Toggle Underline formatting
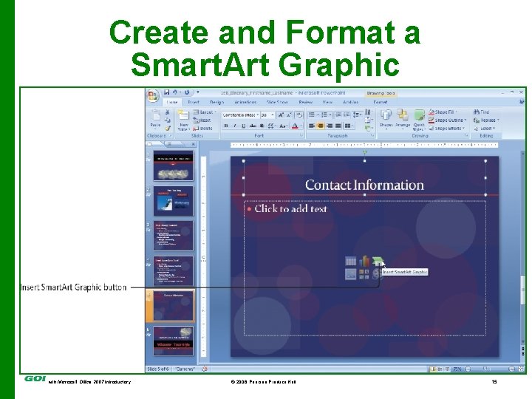The image size is (532, 399). click(x=243, y=126)
